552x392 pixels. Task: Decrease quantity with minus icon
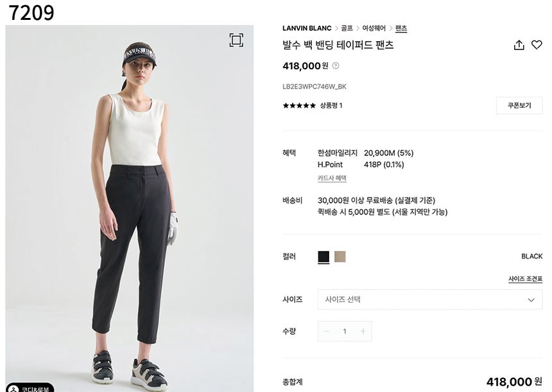click(326, 331)
